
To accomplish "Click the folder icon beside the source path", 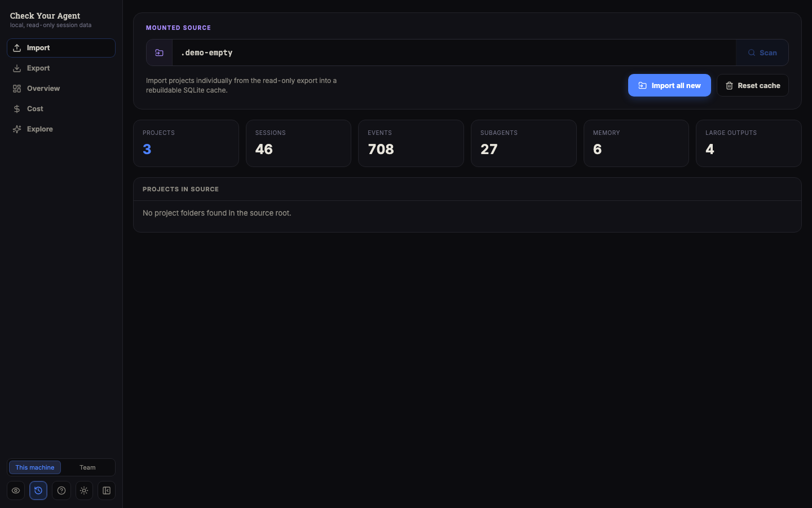I will coord(160,52).
